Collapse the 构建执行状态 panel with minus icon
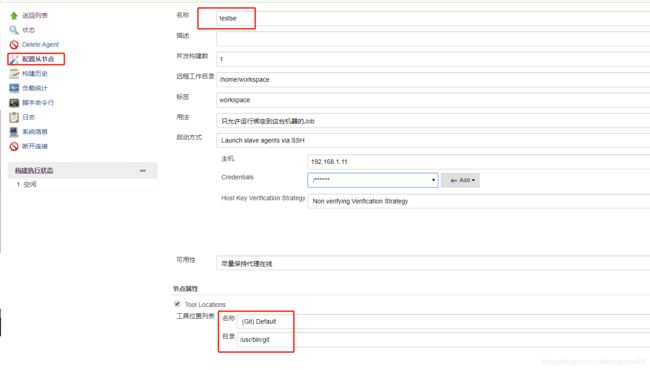 pos(143,171)
